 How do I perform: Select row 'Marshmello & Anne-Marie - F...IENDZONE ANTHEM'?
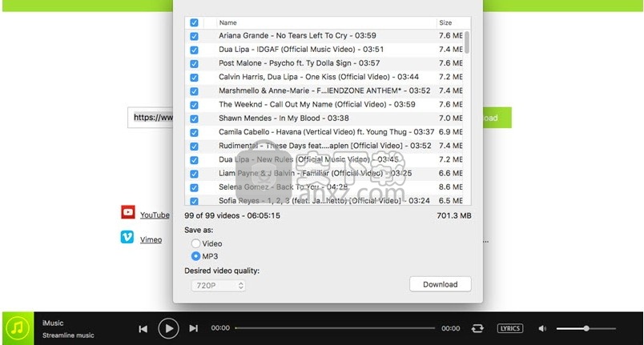point(324,90)
